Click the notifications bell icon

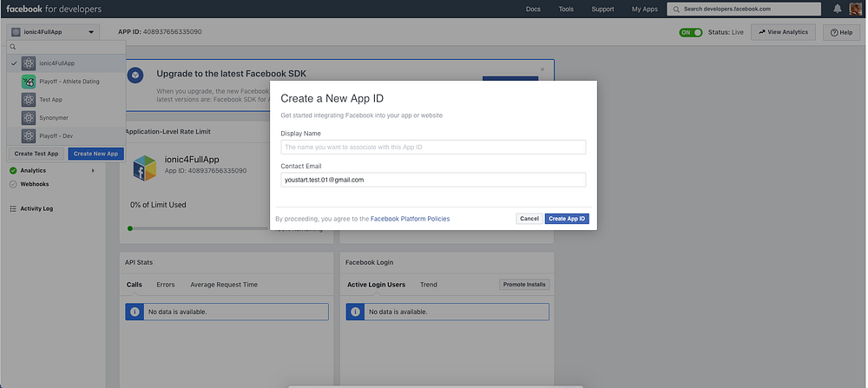(838, 9)
